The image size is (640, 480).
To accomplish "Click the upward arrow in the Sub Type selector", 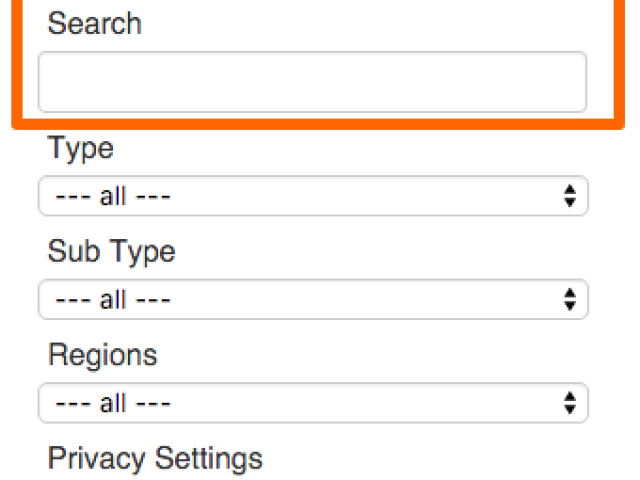I will coord(570,293).
